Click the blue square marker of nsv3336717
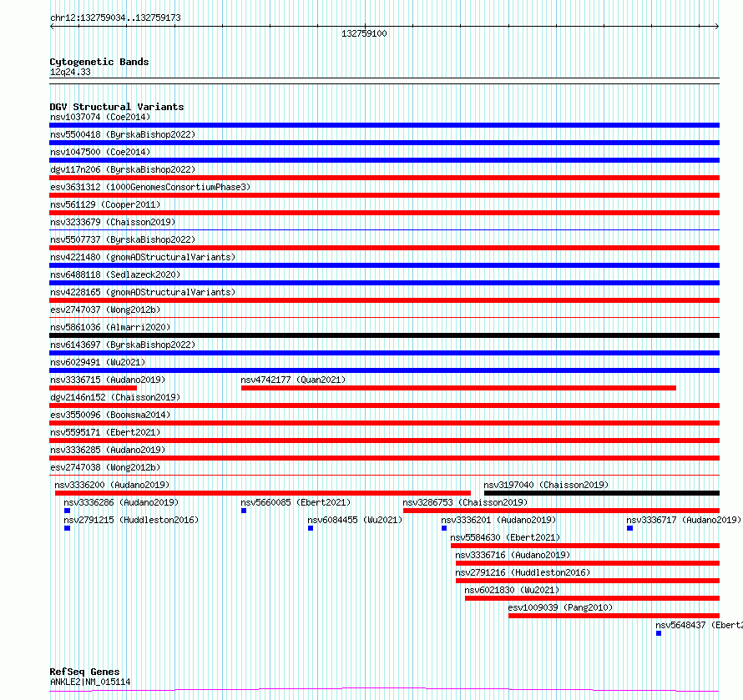The width and height of the screenshot is (743, 700). [629, 528]
